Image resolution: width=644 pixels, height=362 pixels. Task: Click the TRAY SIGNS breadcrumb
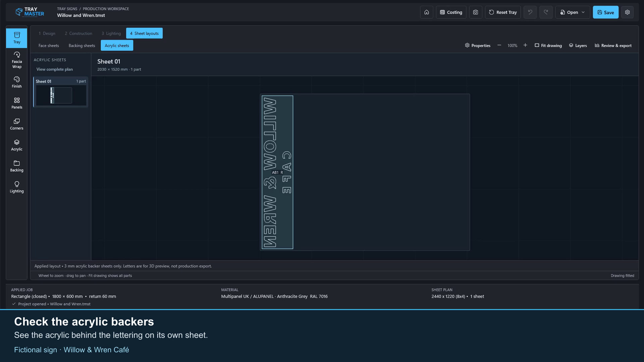click(x=67, y=9)
